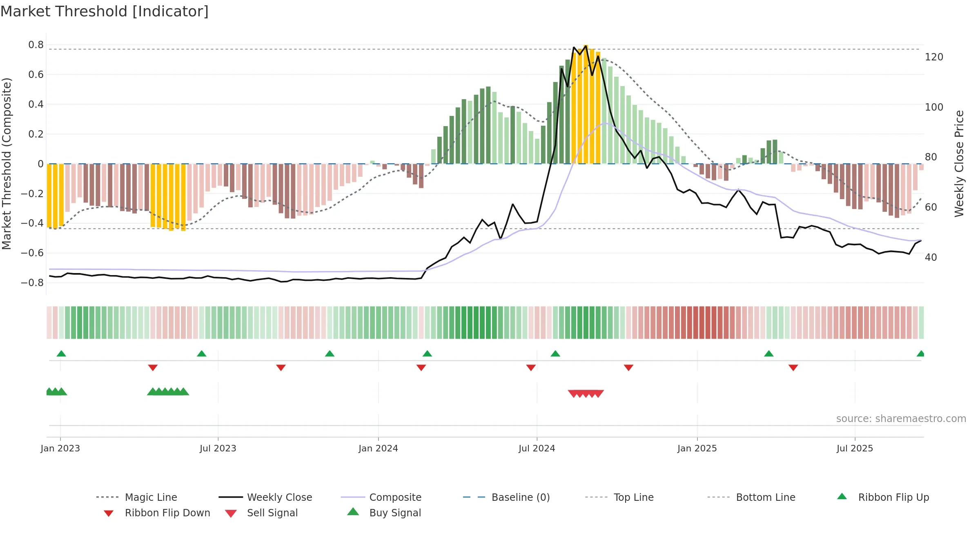Toggle the Baseline (0) legend entry

506,497
